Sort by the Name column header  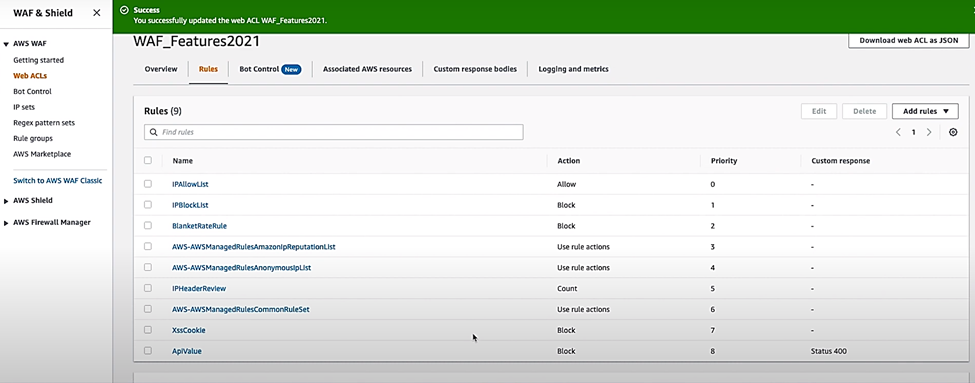tap(183, 161)
